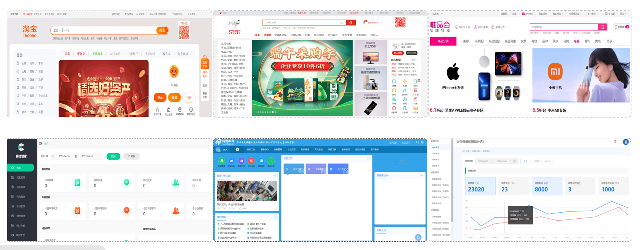Open the JD shopping cart
Screen dimensions: 644x250
click(x=371, y=23)
